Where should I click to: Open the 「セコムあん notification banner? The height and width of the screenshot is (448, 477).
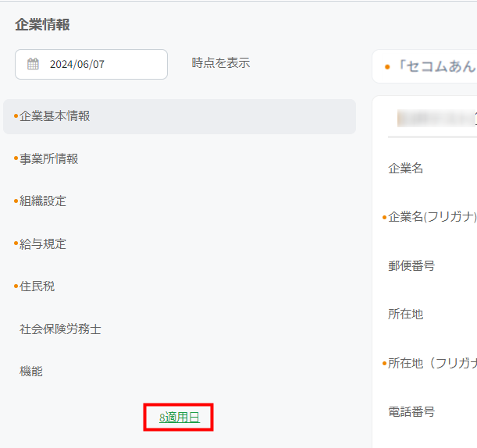point(429,66)
